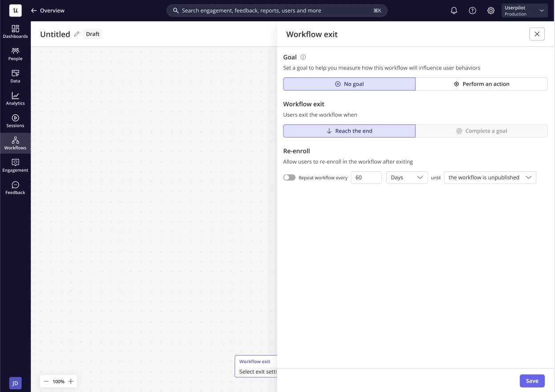Viewport: 555px width, 392px height.
Task: Click the Goal info icon
Action: tap(303, 57)
